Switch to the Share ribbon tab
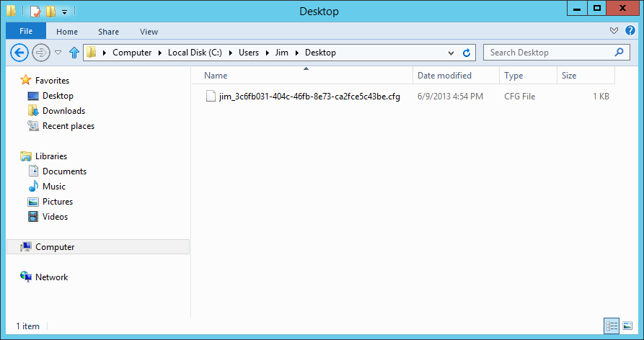The width and height of the screenshot is (644, 340). [108, 32]
